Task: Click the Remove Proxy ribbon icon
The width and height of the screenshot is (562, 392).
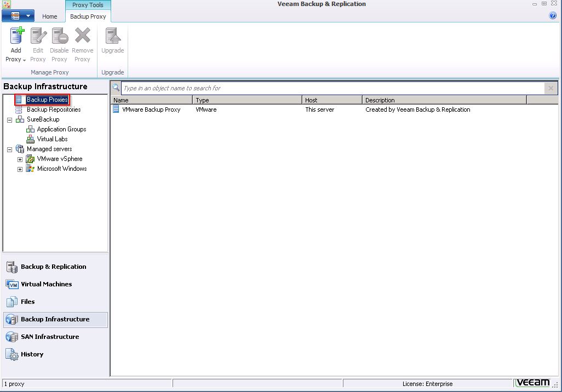Action: 82,37
